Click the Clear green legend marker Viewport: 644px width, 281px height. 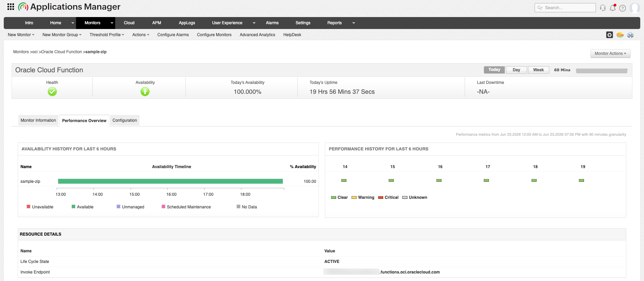(x=334, y=197)
